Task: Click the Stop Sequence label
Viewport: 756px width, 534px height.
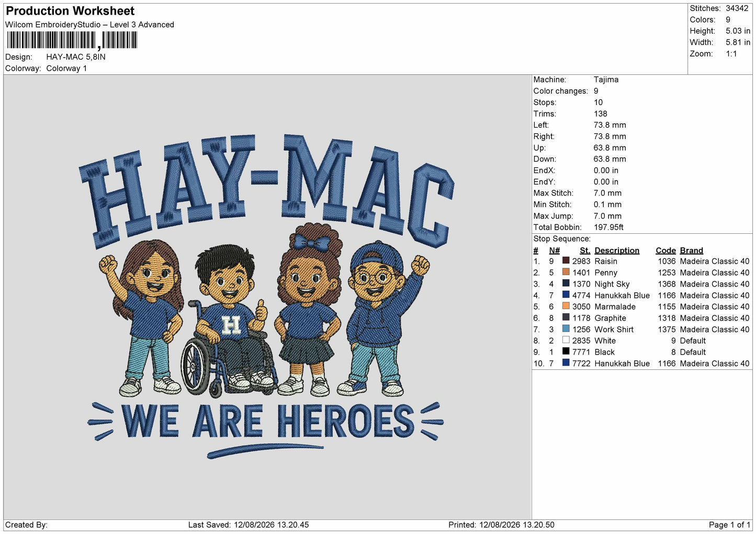Action: 562,239
